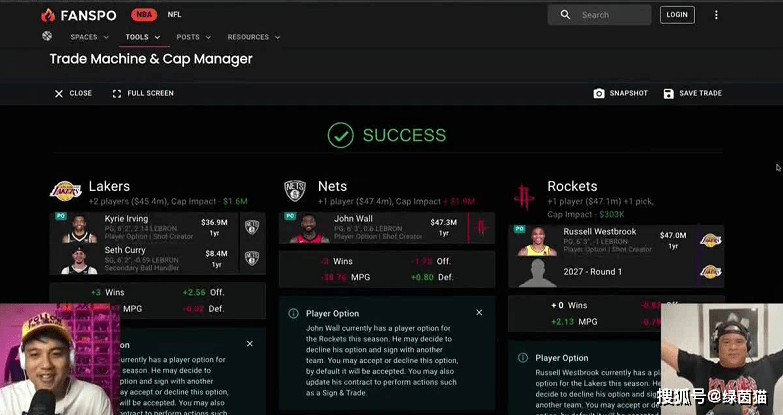Screen dimensions: 783x415
Task: Click the Rockets +0 Wins stat
Action: tap(569, 306)
